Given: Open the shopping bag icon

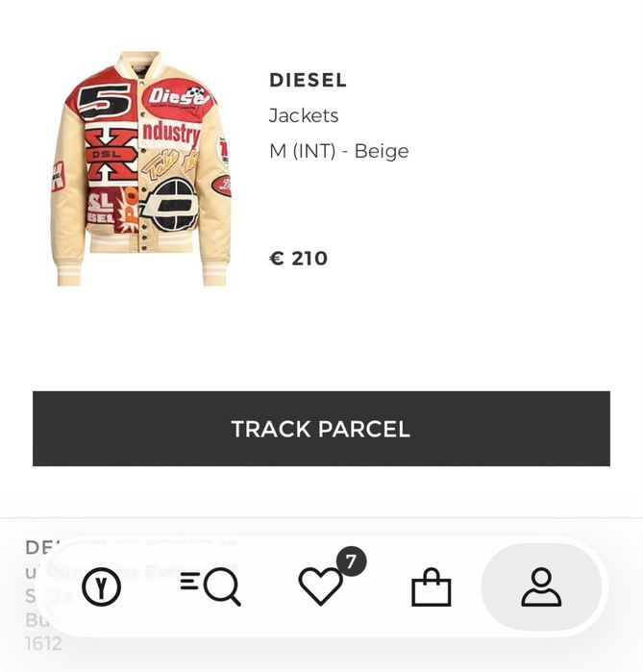Looking at the screenshot, I should coord(431,586).
